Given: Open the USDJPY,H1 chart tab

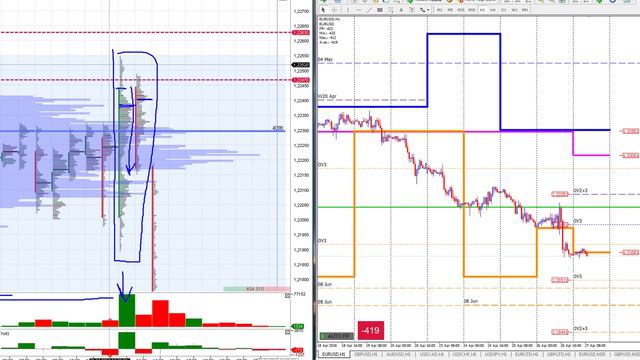Looking at the screenshot, I should pos(496,354).
